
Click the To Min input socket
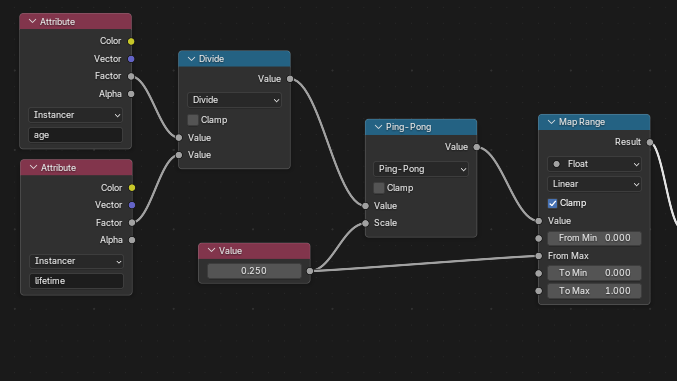click(538, 273)
